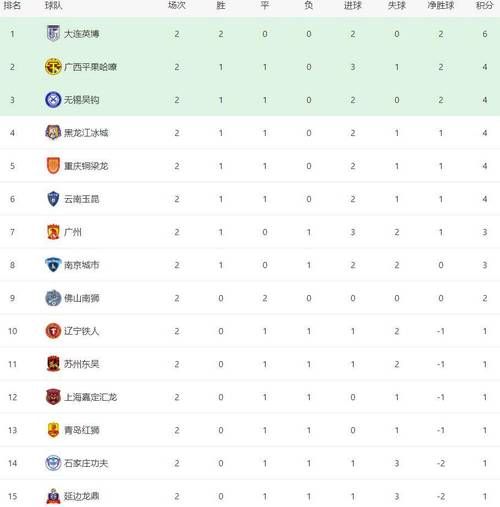Open the 延边龙鼎 team name link
The height and width of the screenshot is (507, 500).
tap(82, 496)
